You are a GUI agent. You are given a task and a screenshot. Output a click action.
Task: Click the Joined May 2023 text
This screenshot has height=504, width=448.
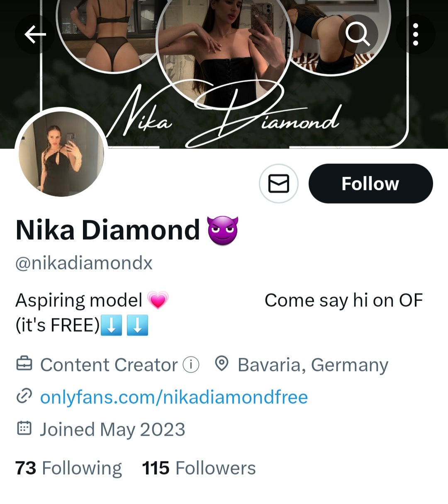pyautogui.click(x=112, y=429)
